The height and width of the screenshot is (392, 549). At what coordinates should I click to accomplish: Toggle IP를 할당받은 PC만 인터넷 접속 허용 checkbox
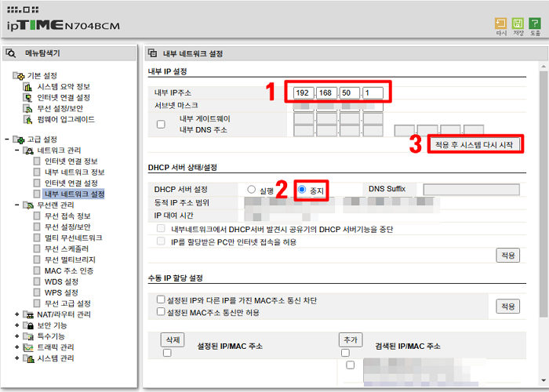coord(161,241)
